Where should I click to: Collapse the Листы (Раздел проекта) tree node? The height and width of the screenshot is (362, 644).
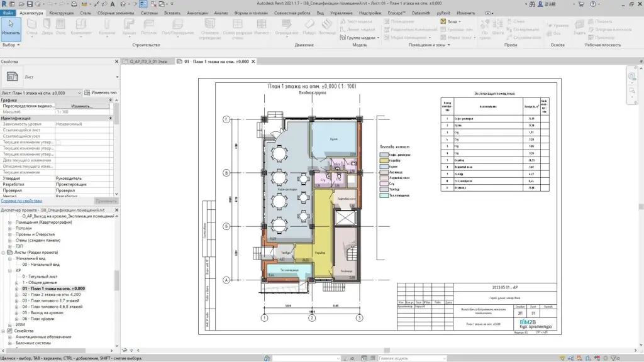tap(4, 252)
